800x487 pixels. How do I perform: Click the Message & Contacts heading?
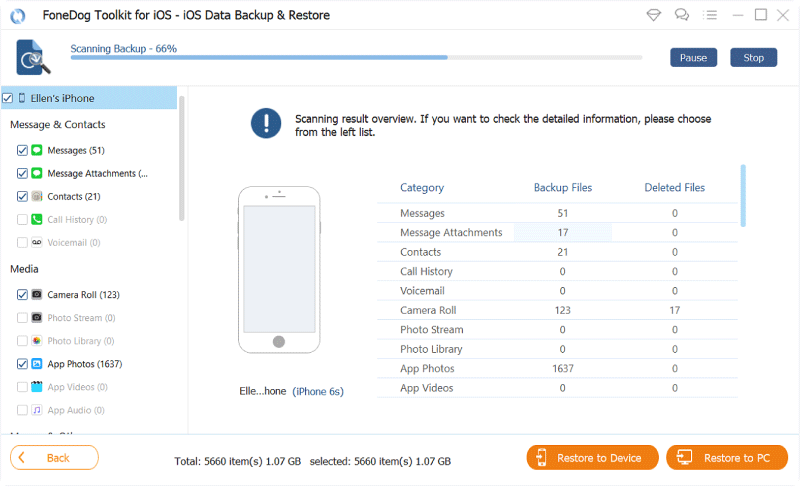58,124
